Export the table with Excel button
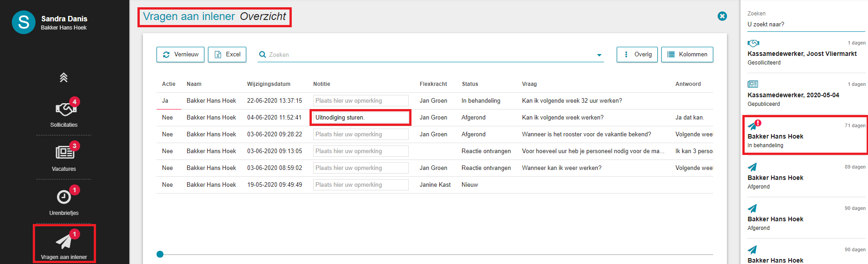 (227, 55)
